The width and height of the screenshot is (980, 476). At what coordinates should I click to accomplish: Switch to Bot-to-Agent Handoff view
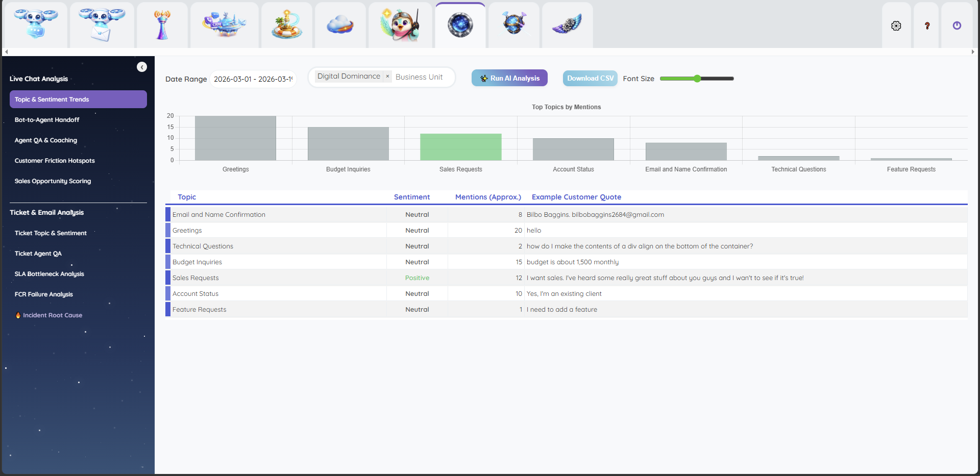click(47, 119)
